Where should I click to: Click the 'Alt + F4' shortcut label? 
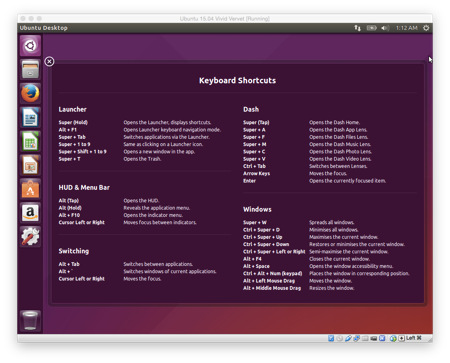tap(252, 259)
